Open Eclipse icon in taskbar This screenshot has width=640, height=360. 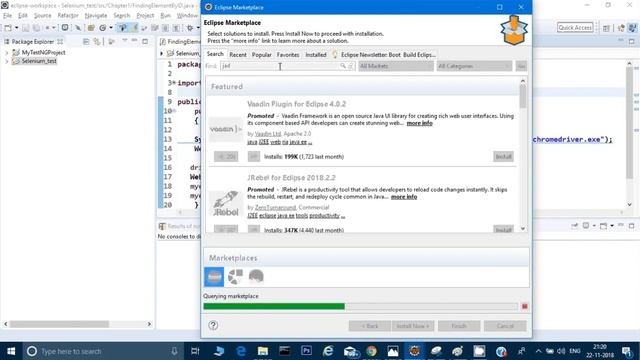(x=415, y=351)
